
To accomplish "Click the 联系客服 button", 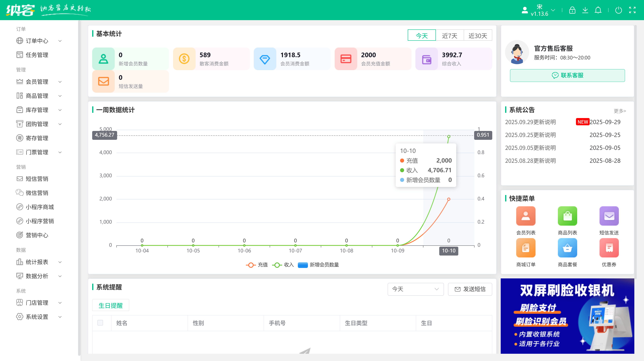I will point(567,75).
